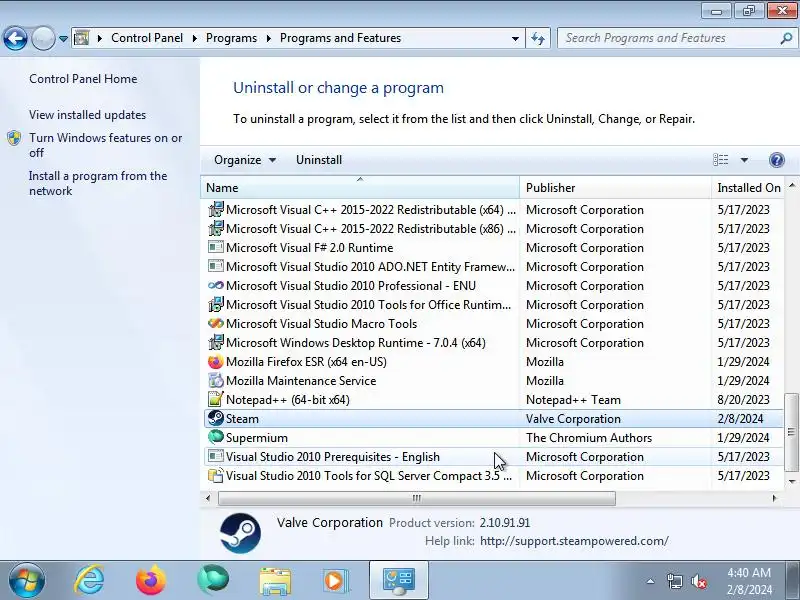Click the muted volume tray icon

pyautogui.click(x=699, y=581)
